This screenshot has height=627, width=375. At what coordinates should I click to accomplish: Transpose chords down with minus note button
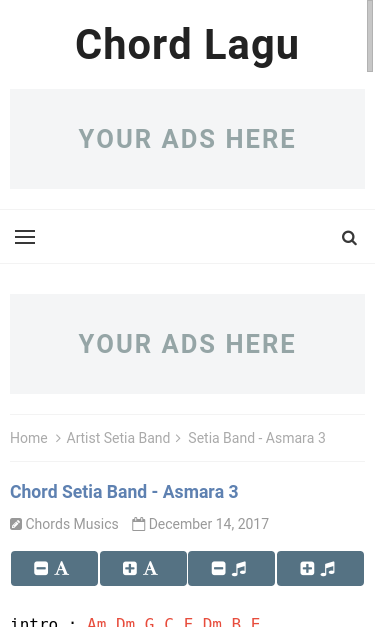click(231, 568)
